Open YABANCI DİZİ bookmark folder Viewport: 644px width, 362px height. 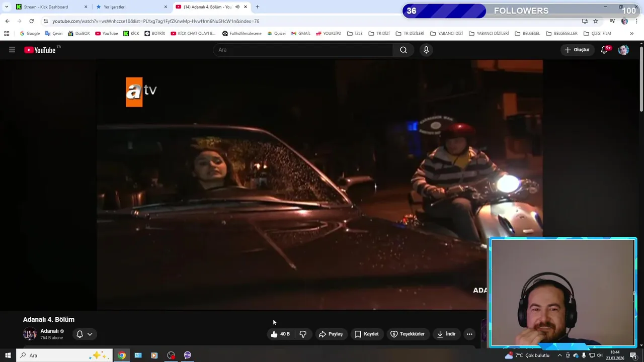[447, 34]
